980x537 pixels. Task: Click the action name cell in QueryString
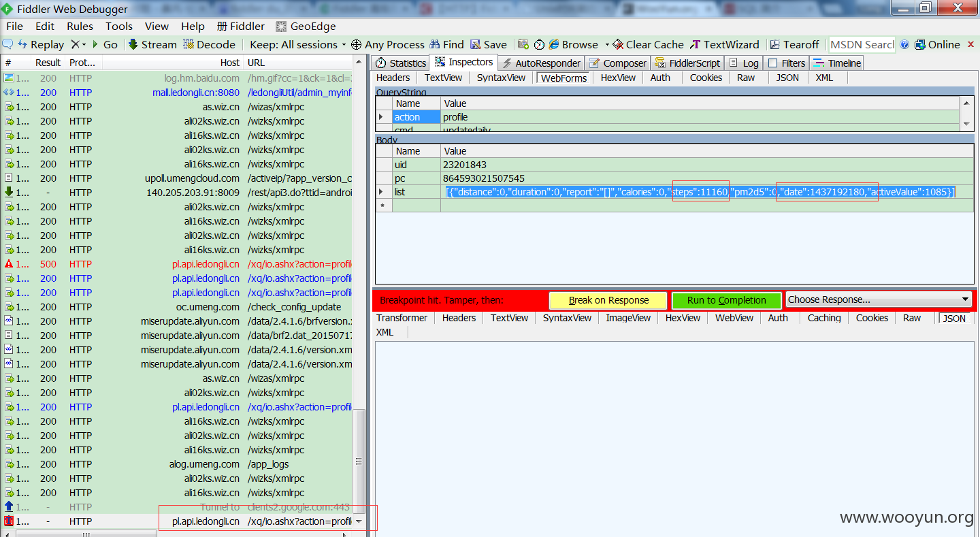tap(416, 117)
